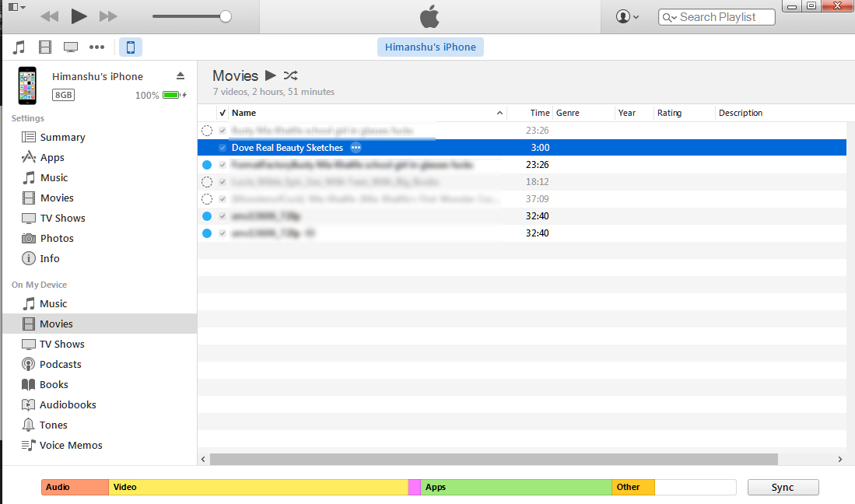Click the 18:12 time cell

(x=537, y=182)
